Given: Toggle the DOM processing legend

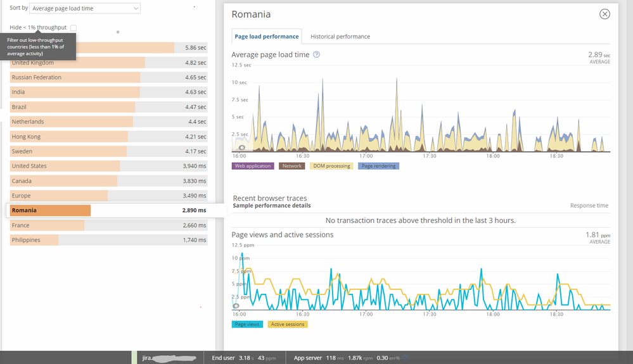Looking at the screenshot, I should click(x=331, y=166).
